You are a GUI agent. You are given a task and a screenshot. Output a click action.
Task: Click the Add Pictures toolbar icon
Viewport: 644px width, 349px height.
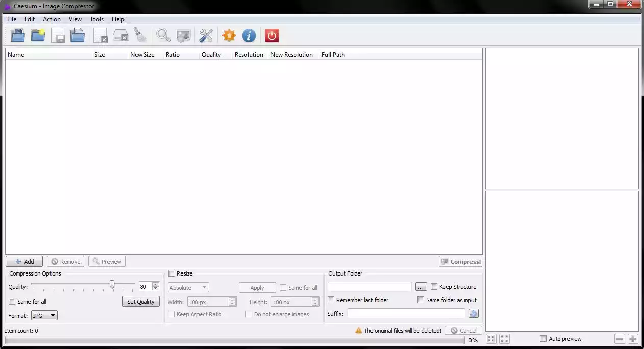(18, 35)
